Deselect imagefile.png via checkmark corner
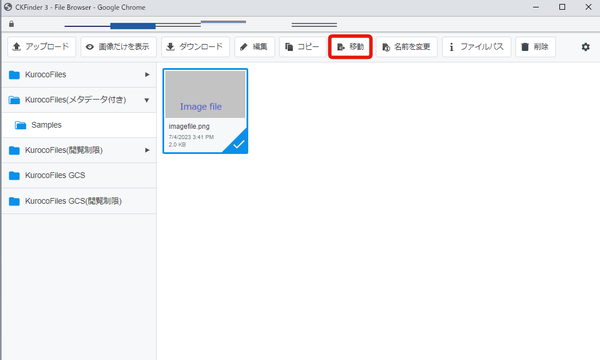Screen dimensions: 600x360 (x=238, y=144)
